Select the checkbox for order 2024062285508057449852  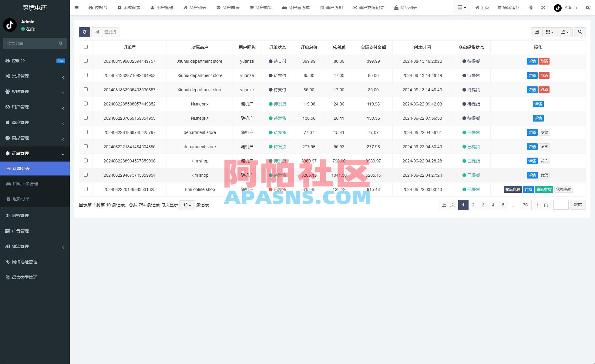pos(86,104)
